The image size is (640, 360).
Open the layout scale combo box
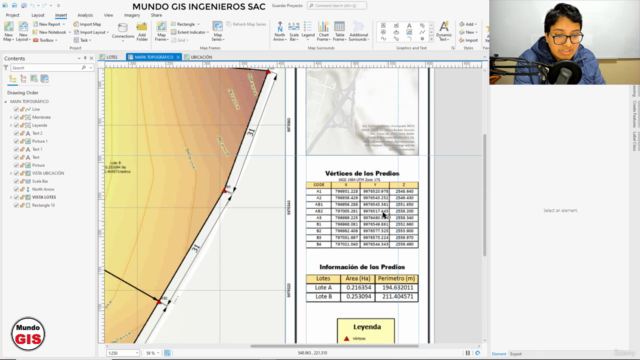pos(123,353)
